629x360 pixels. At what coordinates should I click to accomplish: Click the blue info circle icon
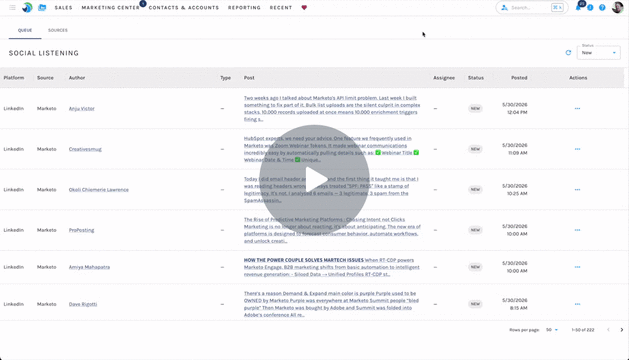590,8
